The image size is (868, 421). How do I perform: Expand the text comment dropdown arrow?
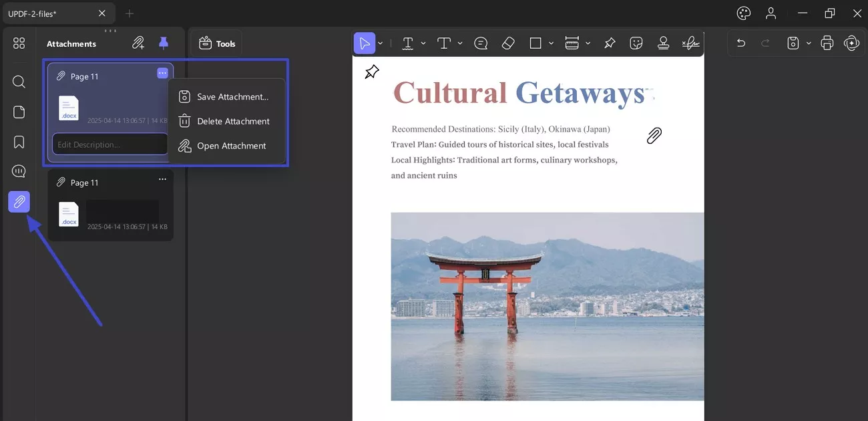point(459,43)
